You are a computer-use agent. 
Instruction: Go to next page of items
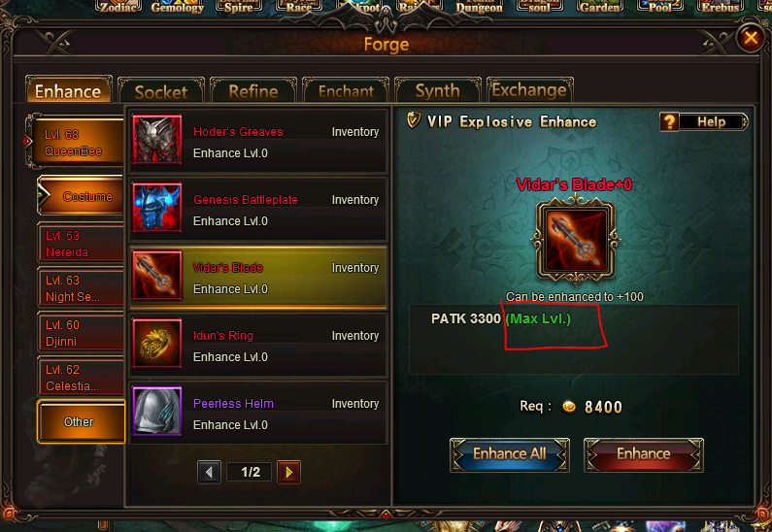coord(289,472)
